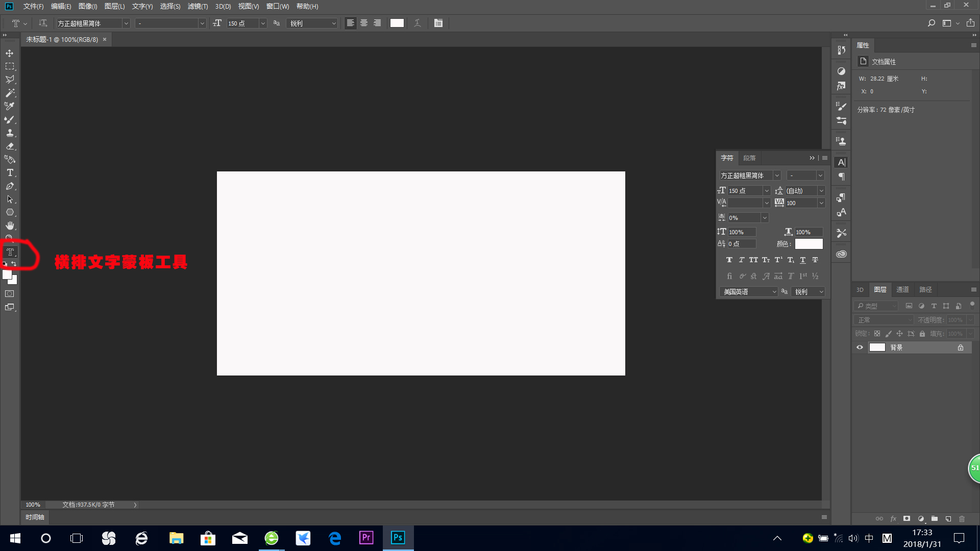980x551 pixels.
Task: Toggle faux bold in Character panel
Action: [729, 260]
